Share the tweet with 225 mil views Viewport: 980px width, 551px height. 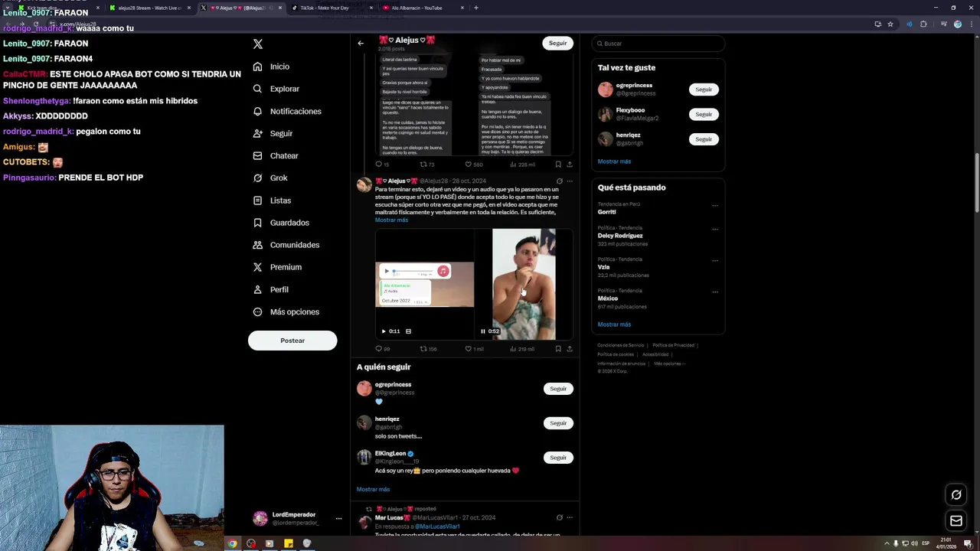point(570,165)
